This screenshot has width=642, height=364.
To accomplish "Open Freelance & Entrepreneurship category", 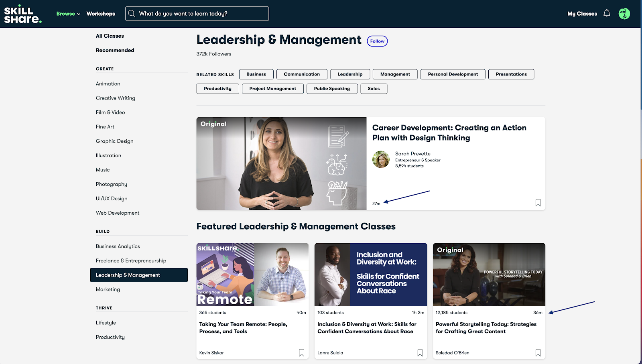I will (131, 261).
